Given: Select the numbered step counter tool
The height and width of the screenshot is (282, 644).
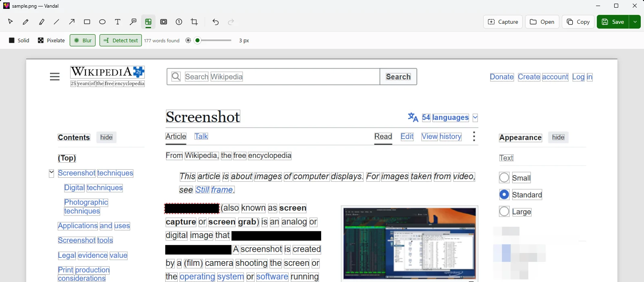Looking at the screenshot, I should click(179, 22).
